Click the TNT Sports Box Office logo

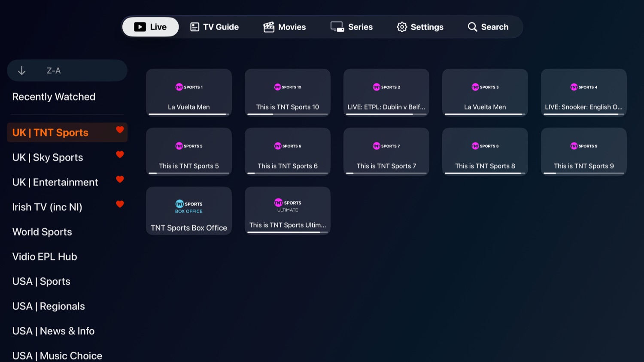pyautogui.click(x=189, y=207)
